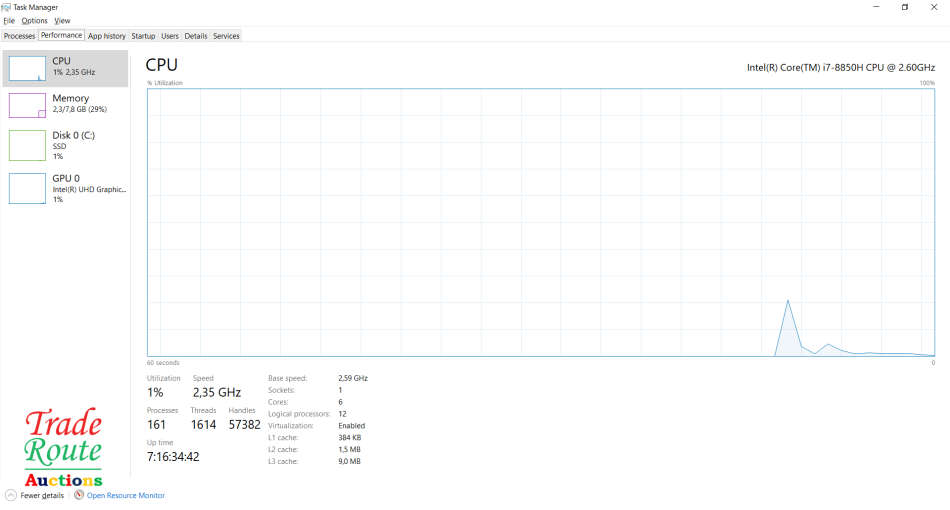950x510 pixels.
Task: Click the Fewer details text button
Action: point(42,495)
